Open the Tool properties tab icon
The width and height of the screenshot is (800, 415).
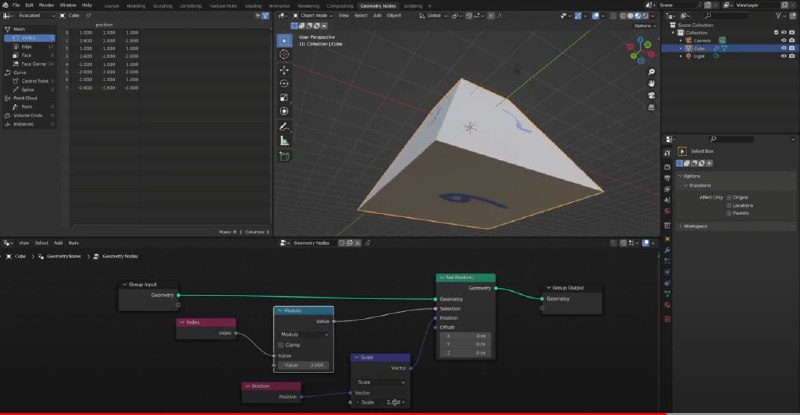coord(667,153)
